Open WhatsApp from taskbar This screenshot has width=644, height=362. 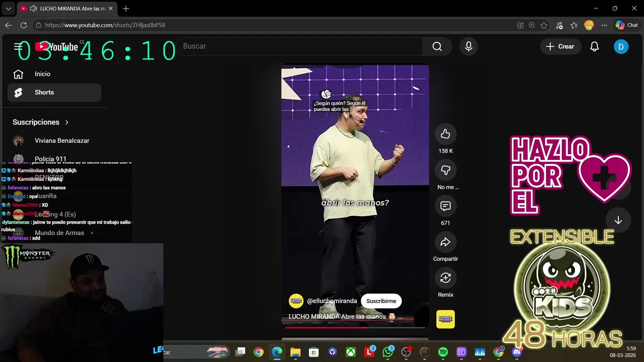point(388,352)
